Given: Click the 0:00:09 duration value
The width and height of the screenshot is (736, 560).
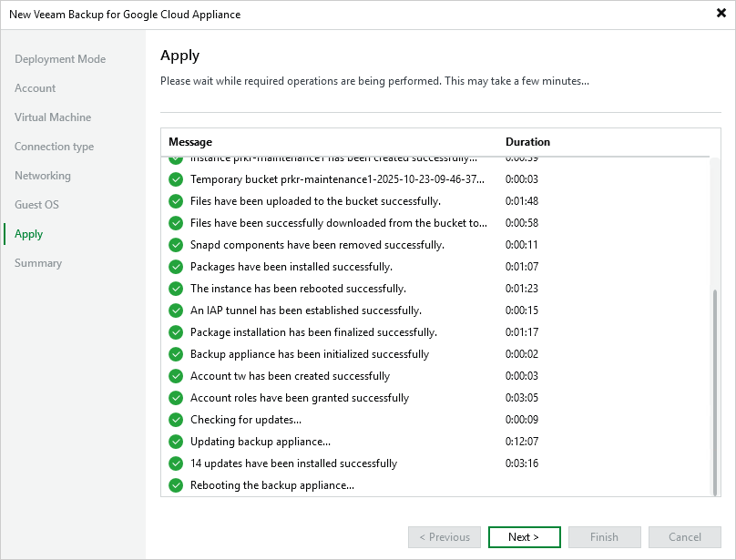Looking at the screenshot, I should pyautogui.click(x=522, y=420).
